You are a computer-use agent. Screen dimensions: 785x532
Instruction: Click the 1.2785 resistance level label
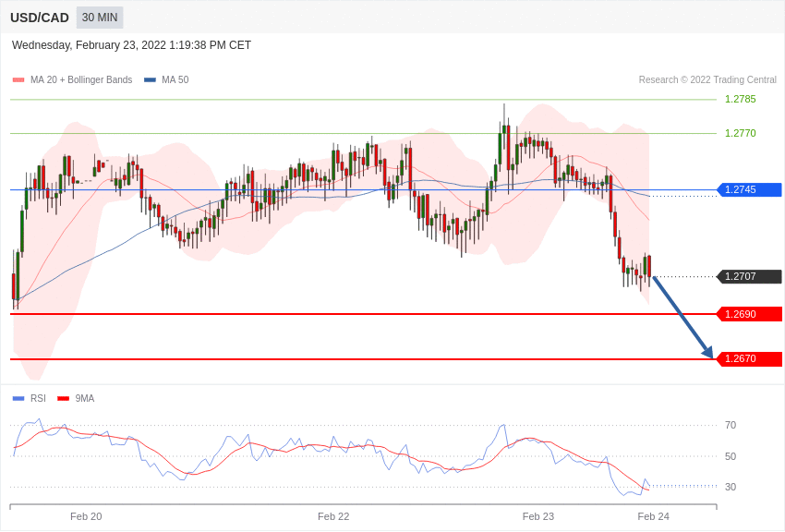[741, 99]
